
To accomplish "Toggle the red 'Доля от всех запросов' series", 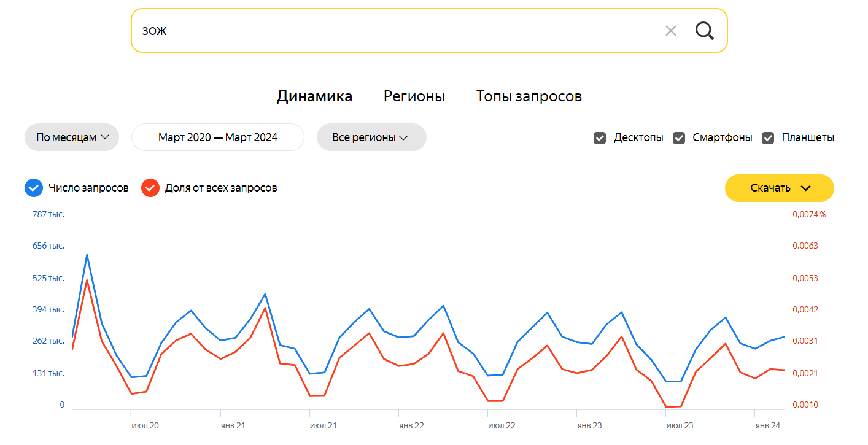I will [150, 188].
